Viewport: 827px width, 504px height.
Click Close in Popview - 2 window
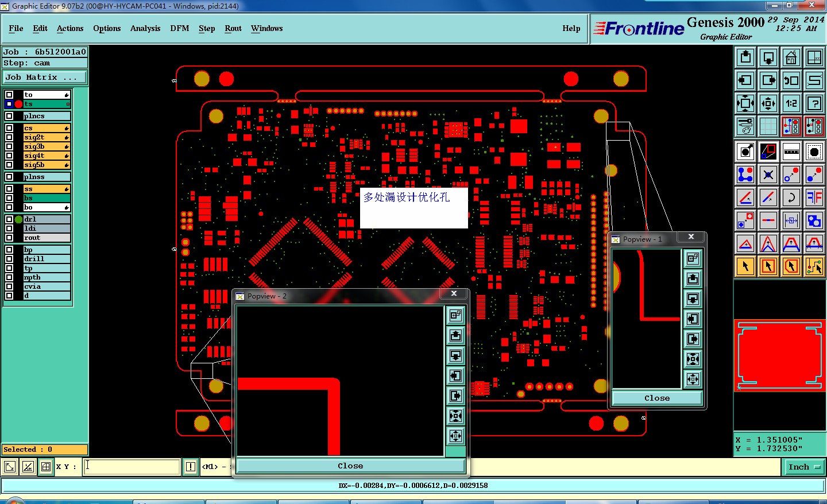coord(350,466)
